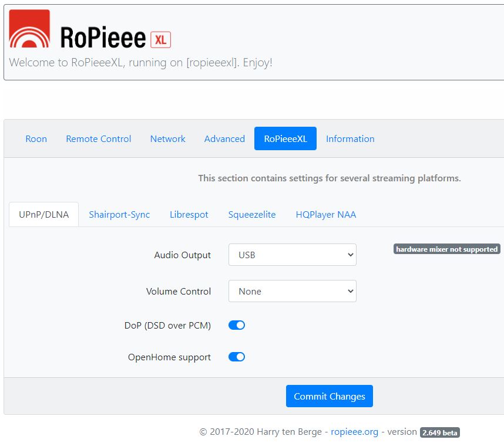Image resolution: width=504 pixels, height=443 pixels.
Task: Select the UPnP/DLNA sub-tab
Action: (43, 214)
